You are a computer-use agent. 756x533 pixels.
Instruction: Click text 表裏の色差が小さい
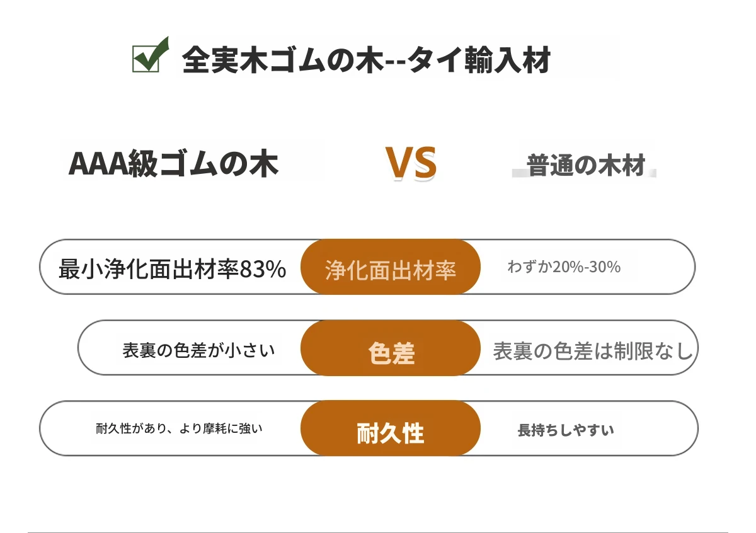click(198, 350)
